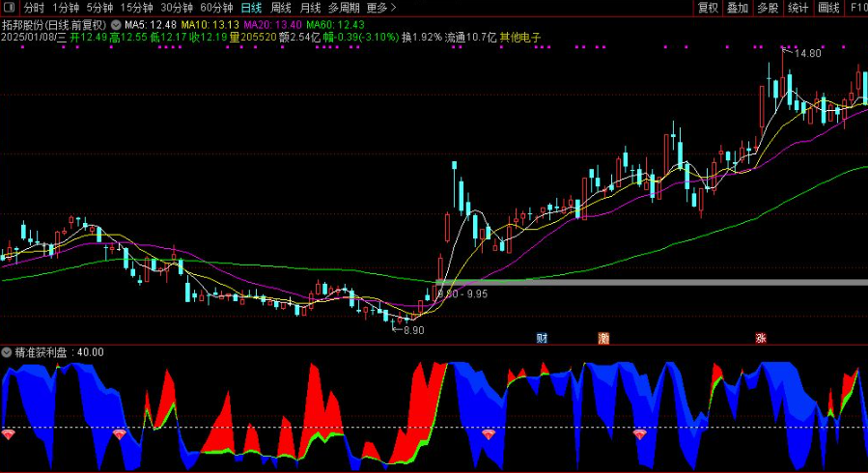Image resolution: width=868 pixels, height=473 pixels.
Task: Click the MA10: 13.13 label
Action: coord(210,25)
